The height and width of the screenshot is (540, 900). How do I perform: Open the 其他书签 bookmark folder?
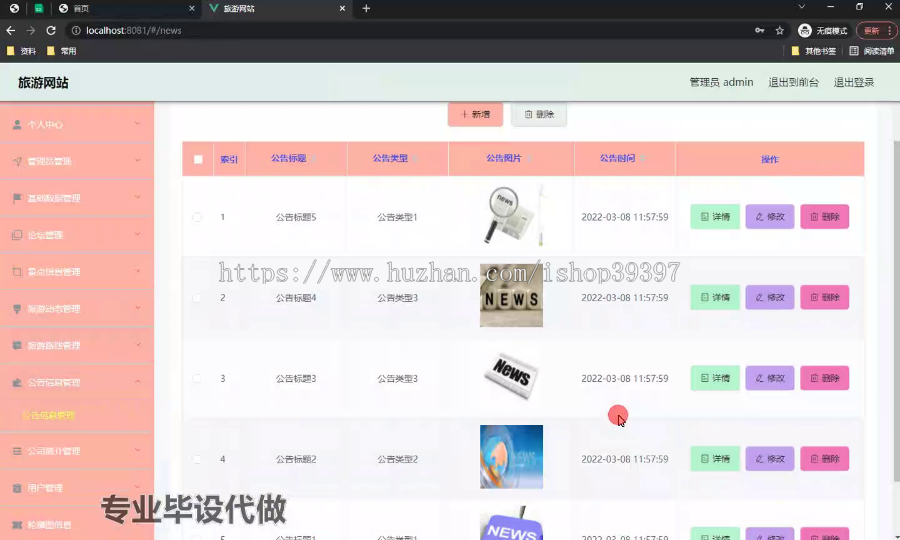813,51
